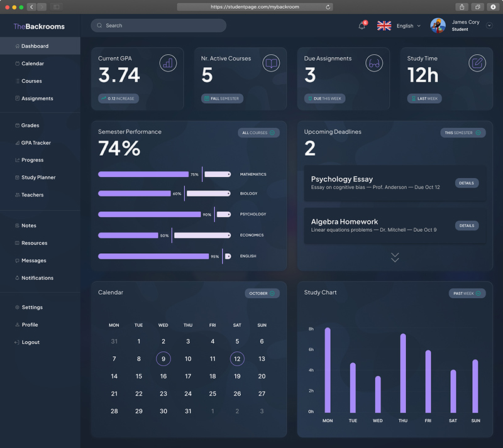Click the browser reload icon in address bar

click(328, 7)
